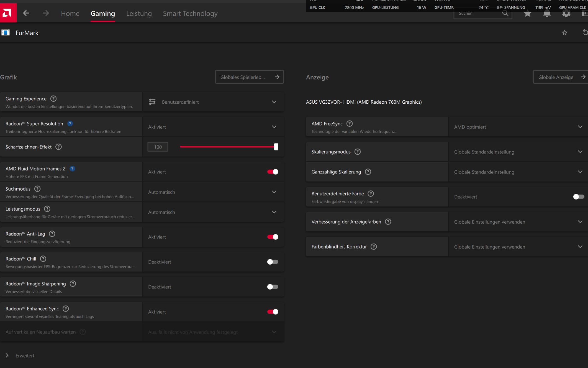The image size is (588, 368).
Task: Click the ASUS VG32VQR- HDMI display name
Action: [x=364, y=102]
